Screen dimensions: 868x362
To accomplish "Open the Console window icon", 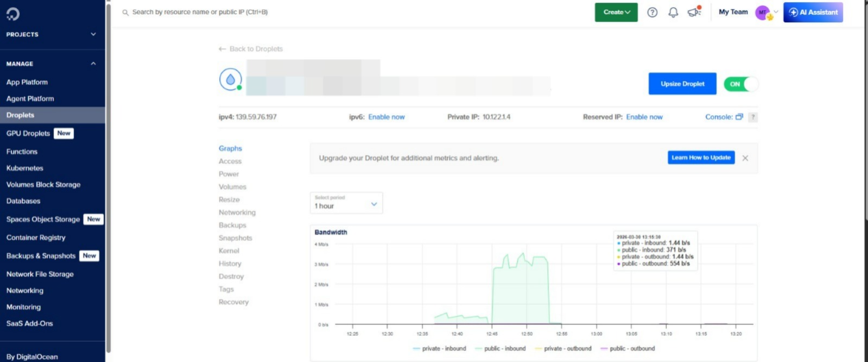I will 739,117.
